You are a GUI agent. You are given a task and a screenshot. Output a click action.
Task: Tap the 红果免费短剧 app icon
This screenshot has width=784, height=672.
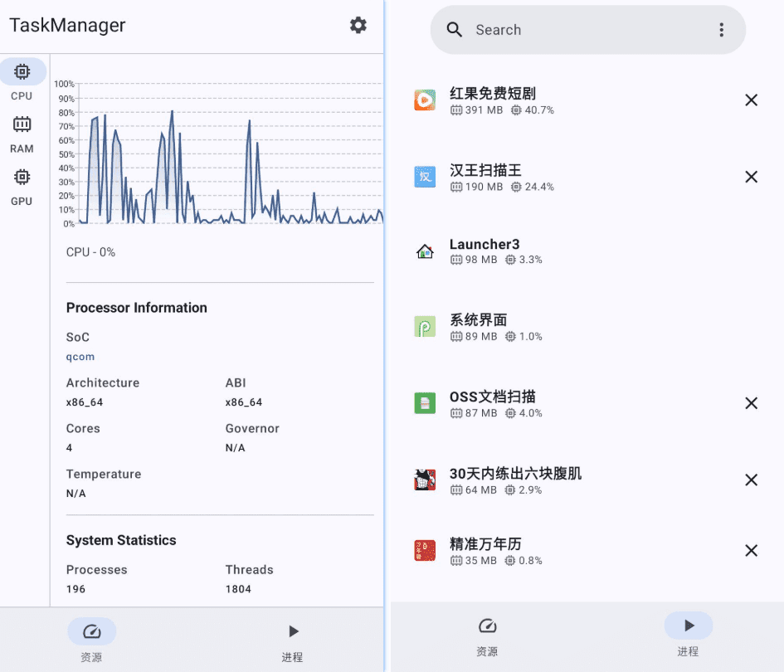click(425, 100)
